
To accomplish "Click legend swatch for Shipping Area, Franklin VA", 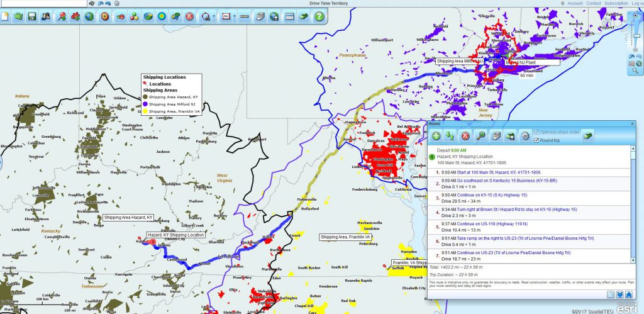I will 145,111.
